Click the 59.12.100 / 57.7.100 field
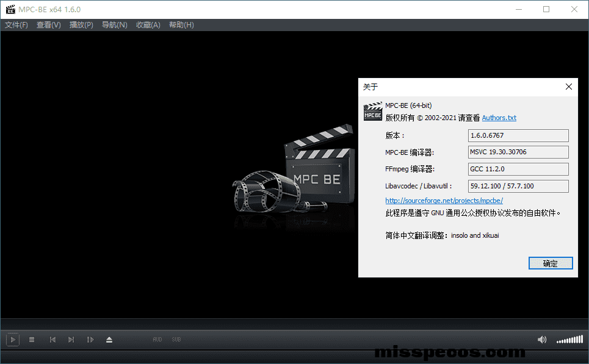This screenshot has width=589, height=364. 518,186
